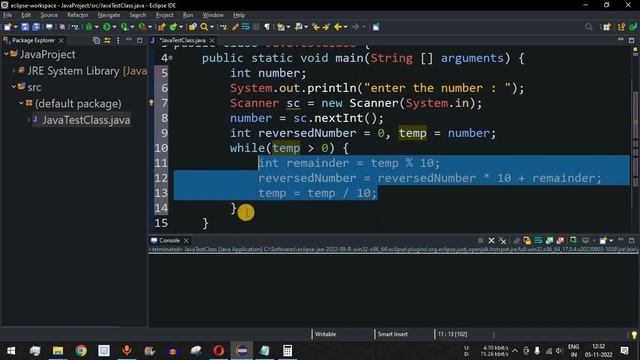Click the Previous Annotation icon
The height and width of the screenshot is (360, 640).
point(298,27)
